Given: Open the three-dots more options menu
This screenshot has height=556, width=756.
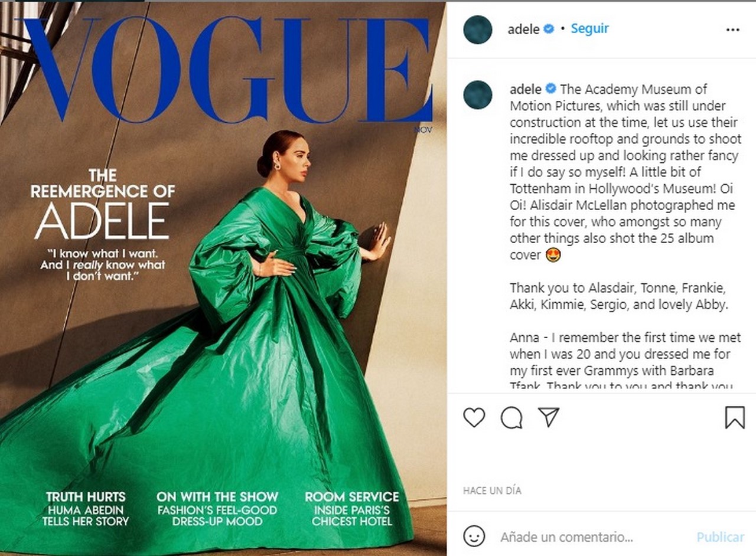Looking at the screenshot, I should (x=732, y=30).
